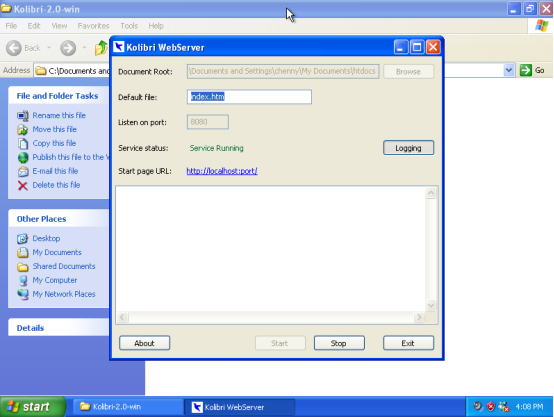Open the Tools menu in Explorer
The width and height of the screenshot is (554, 417).
click(129, 26)
